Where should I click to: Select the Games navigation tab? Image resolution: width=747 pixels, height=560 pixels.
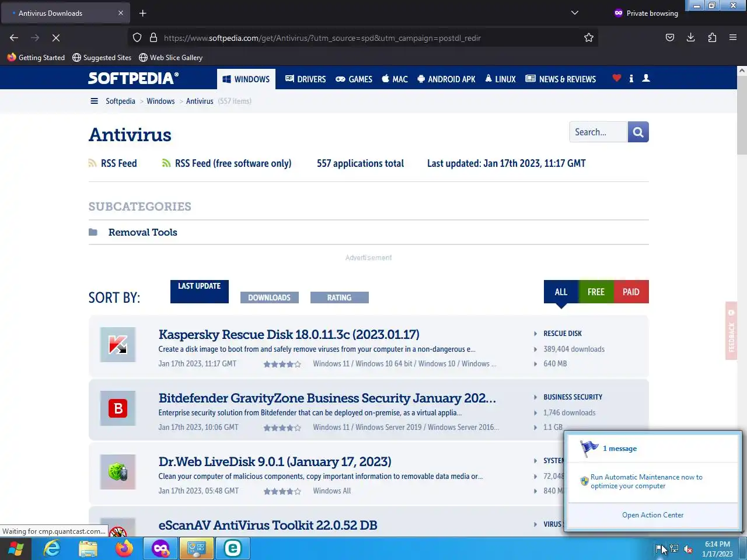coord(354,79)
